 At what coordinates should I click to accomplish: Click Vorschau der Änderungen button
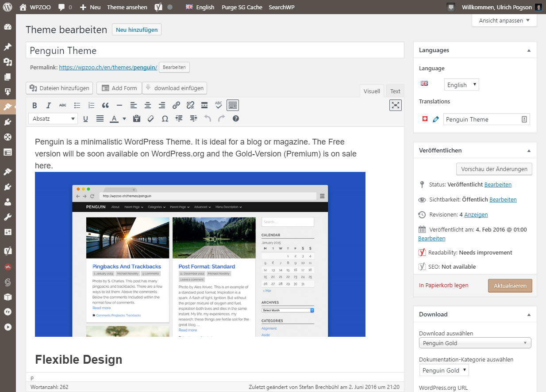pyautogui.click(x=494, y=169)
